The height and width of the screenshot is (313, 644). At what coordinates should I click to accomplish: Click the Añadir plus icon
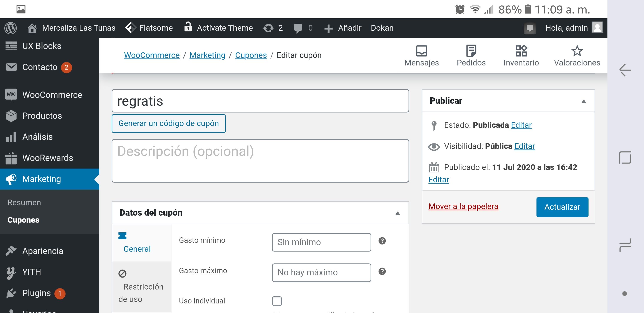tap(328, 28)
